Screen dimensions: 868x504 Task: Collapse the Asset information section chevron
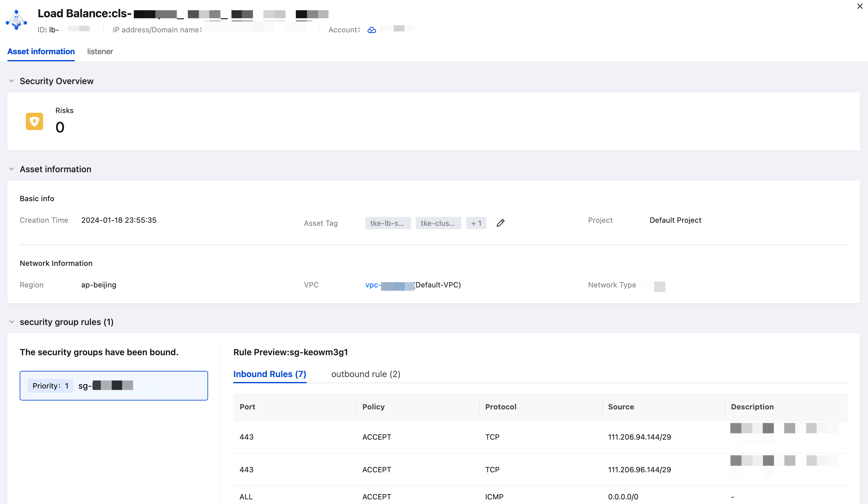(x=12, y=169)
